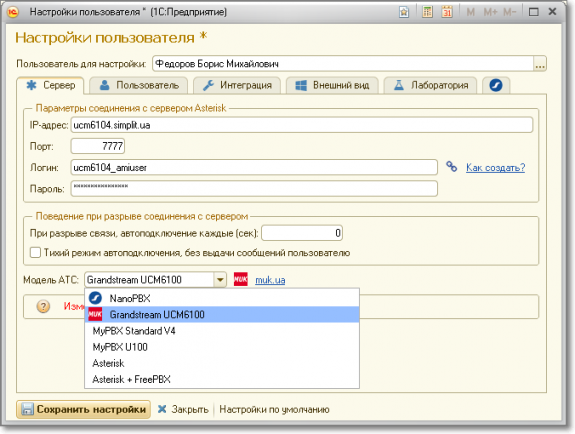Screen dimensions: 575x434
Task: Enable Тихий режим автоподключения checkbox
Action: click(35, 252)
